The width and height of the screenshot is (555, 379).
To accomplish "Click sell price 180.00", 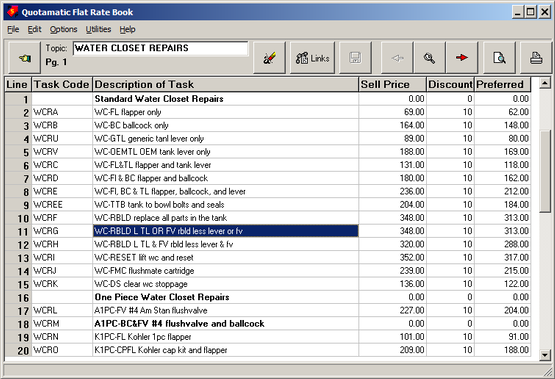I will (x=393, y=178).
